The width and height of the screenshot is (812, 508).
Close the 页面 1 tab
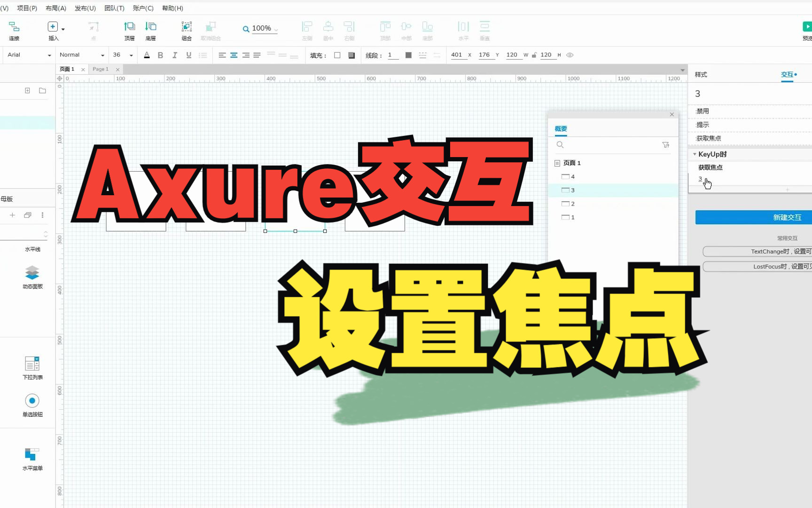click(83, 70)
